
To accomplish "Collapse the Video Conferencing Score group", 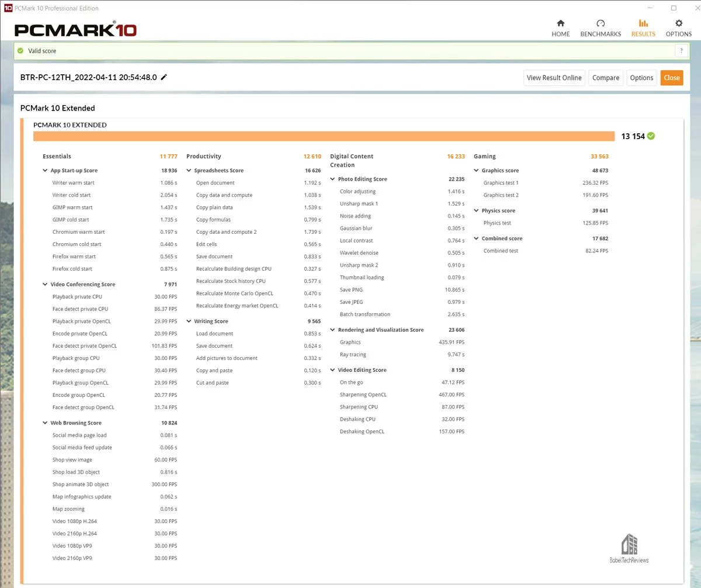I will pyautogui.click(x=46, y=285).
